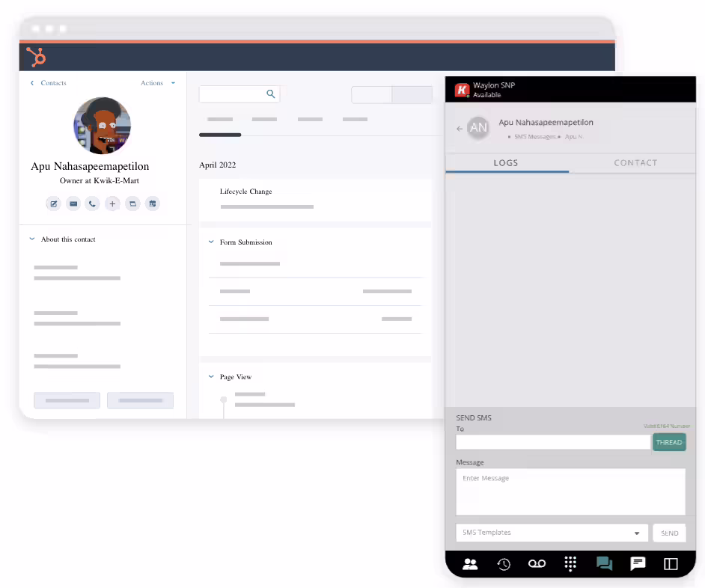The image size is (705, 588).
Task: Click the email envelope icon for Apu
Action: pyautogui.click(x=73, y=203)
